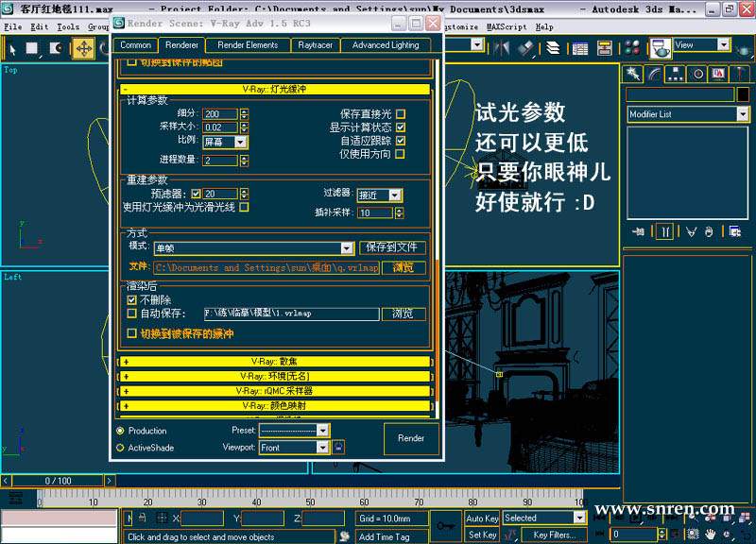Select the Select Object arrow tool
Image resolution: width=756 pixels, height=544 pixels.
coord(12,49)
